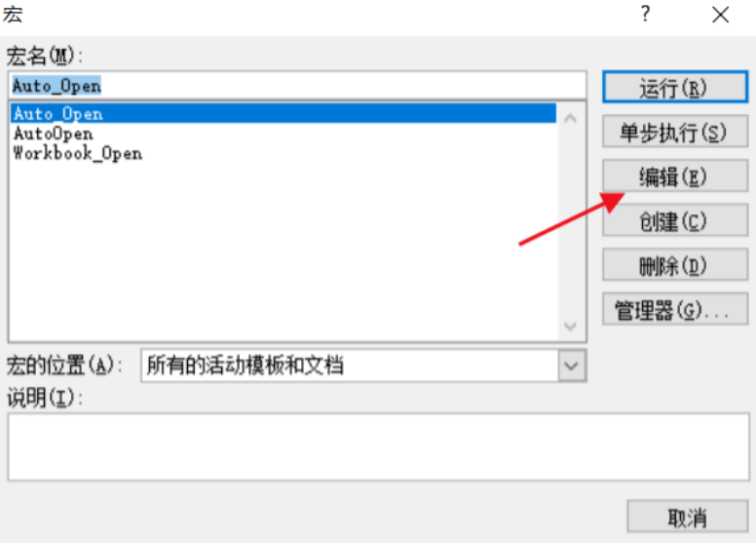The height and width of the screenshot is (543, 756).
Task: Open the macro editor with 编辑
Action: (675, 175)
